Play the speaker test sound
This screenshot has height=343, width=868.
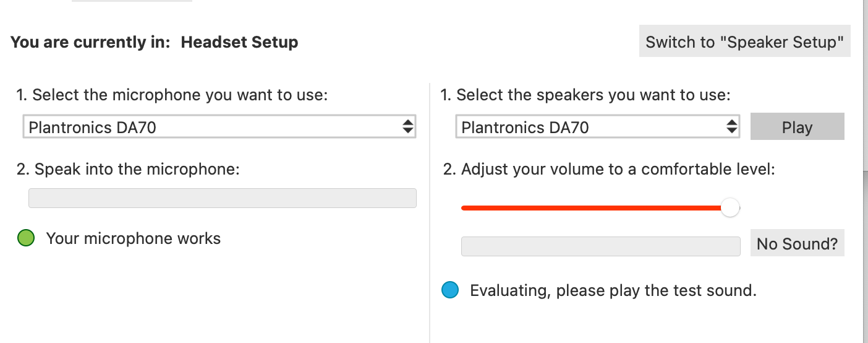coord(797,126)
